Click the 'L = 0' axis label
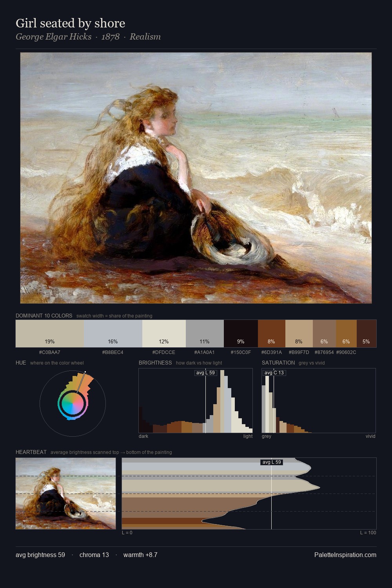The width and height of the screenshot is (392, 588). tap(127, 533)
